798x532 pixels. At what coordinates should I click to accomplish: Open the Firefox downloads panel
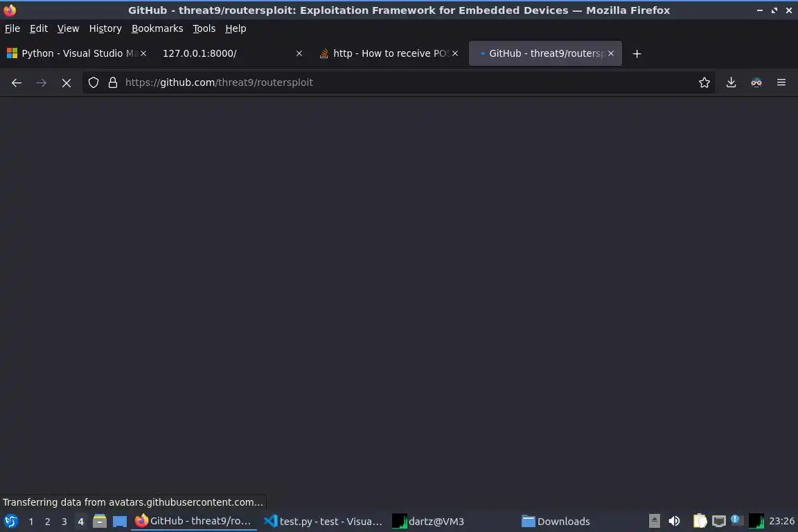(x=731, y=82)
